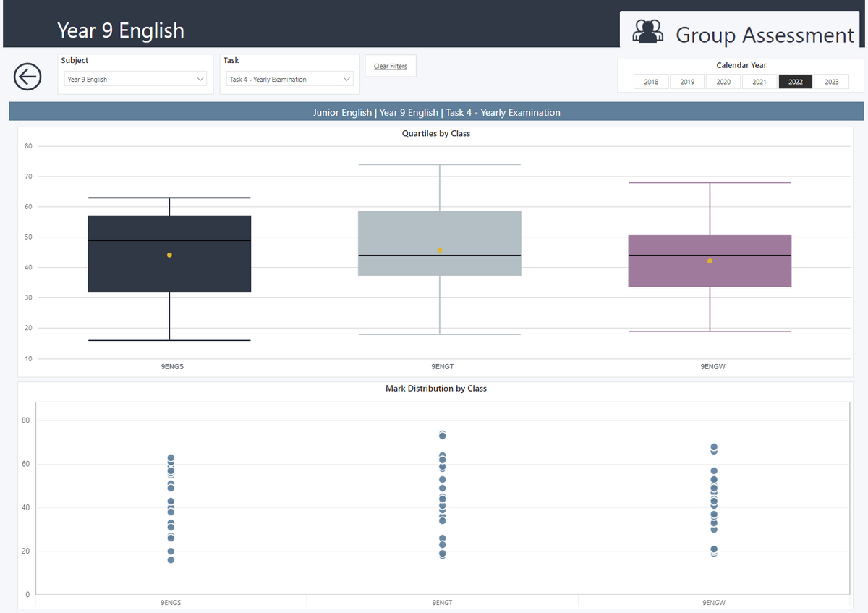
Task: Click the mean marker dot in 9ENGT box
Action: point(440,250)
